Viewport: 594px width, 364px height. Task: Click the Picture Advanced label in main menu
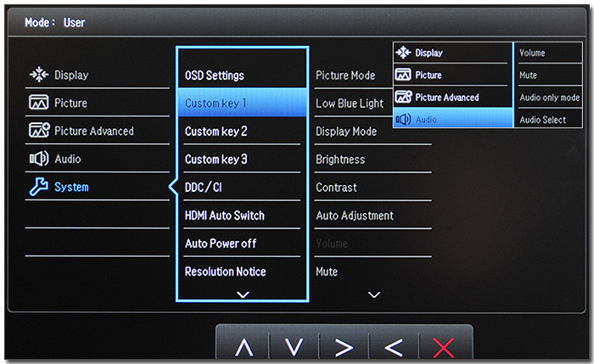click(94, 131)
